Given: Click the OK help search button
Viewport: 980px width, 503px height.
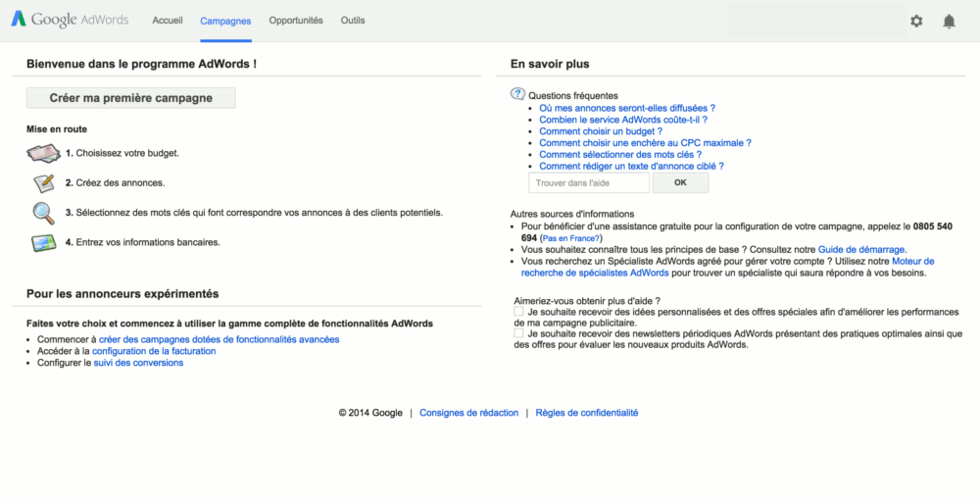Looking at the screenshot, I should [681, 182].
